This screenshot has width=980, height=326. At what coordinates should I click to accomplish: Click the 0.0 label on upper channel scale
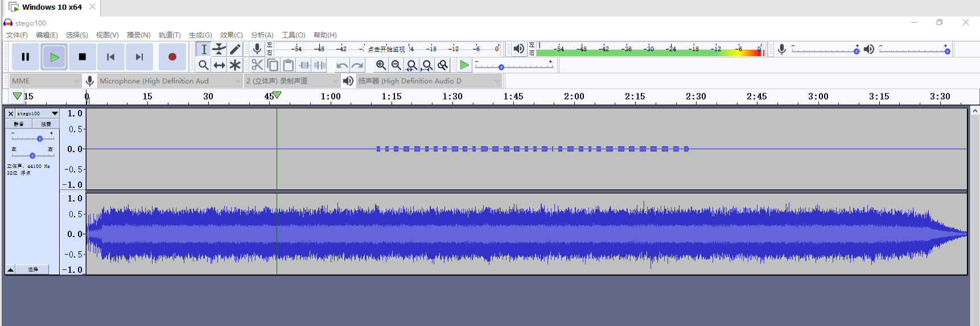pos(75,149)
